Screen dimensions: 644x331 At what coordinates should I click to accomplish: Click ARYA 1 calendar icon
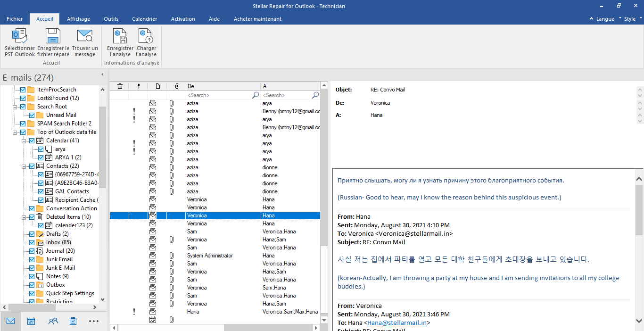tap(49, 157)
